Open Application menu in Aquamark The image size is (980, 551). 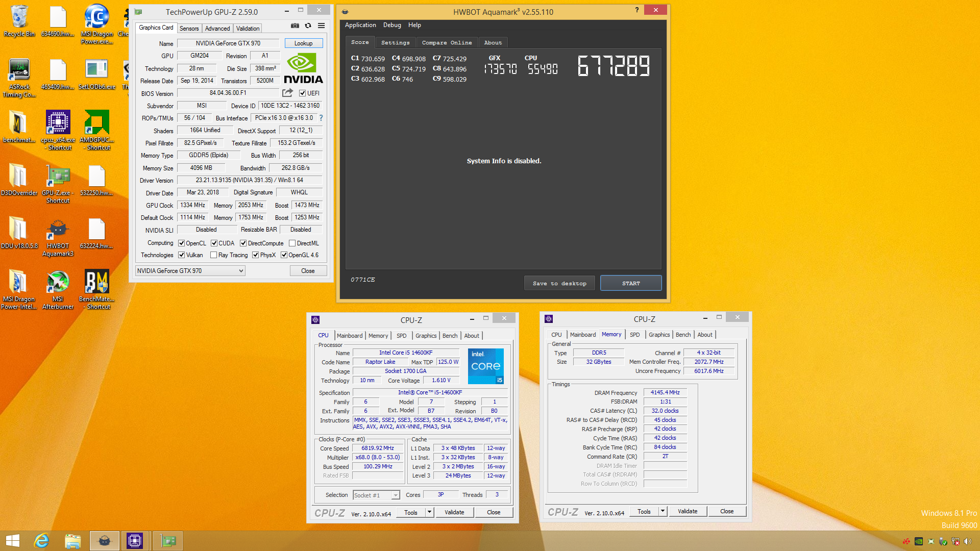coord(360,25)
